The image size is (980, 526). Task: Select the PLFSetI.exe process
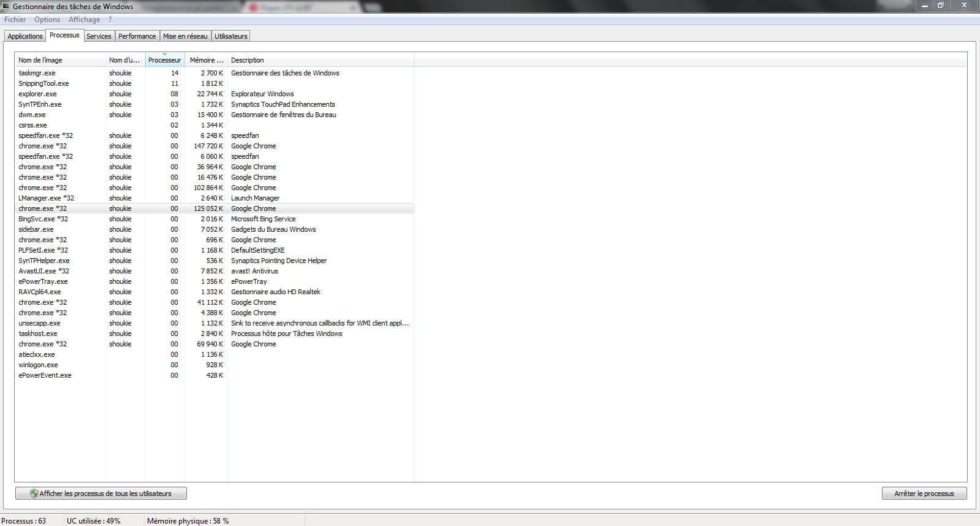tap(215, 250)
